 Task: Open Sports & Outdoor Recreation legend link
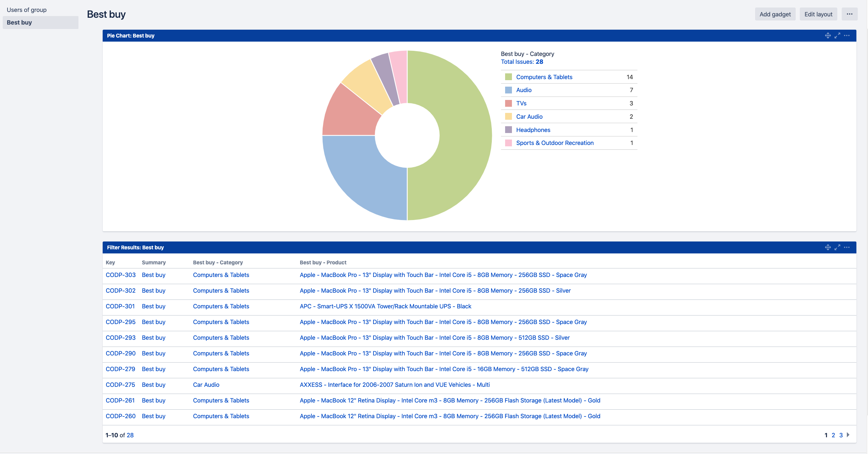pyautogui.click(x=555, y=143)
